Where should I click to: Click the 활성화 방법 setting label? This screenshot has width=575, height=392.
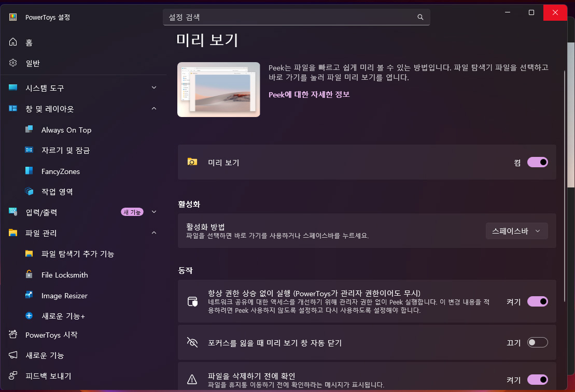pos(205,227)
